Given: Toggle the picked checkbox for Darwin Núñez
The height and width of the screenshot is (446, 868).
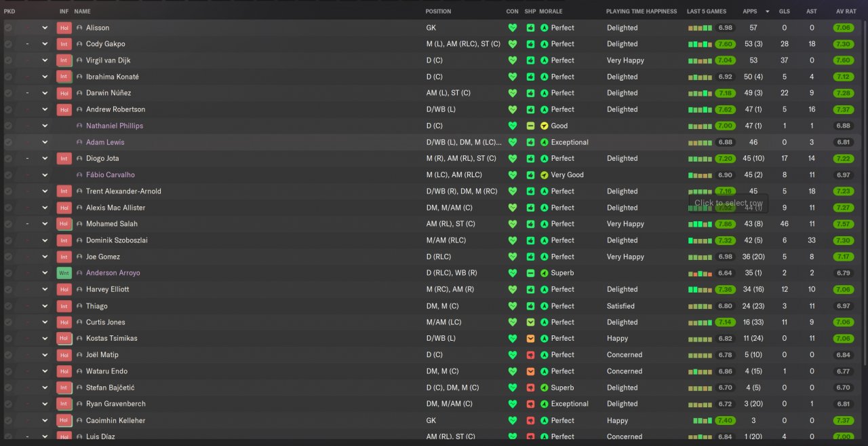Looking at the screenshot, I should click(x=8, y=93).
